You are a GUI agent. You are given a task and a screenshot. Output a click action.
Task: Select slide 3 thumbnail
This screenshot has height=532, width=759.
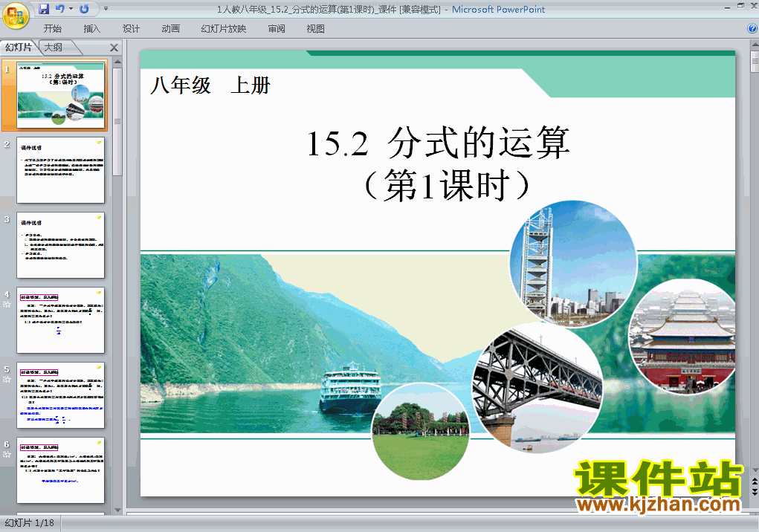point(60,244)
